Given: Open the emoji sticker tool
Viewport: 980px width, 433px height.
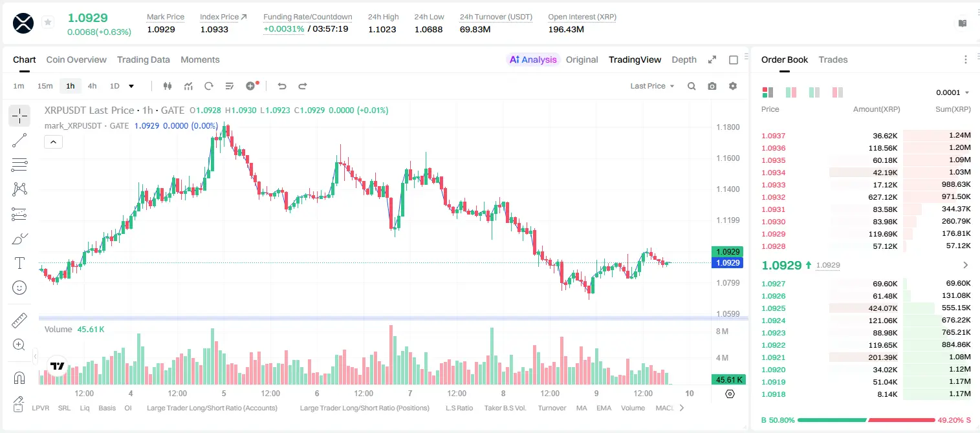Looking at the screenshot, I should coord(19,288).
